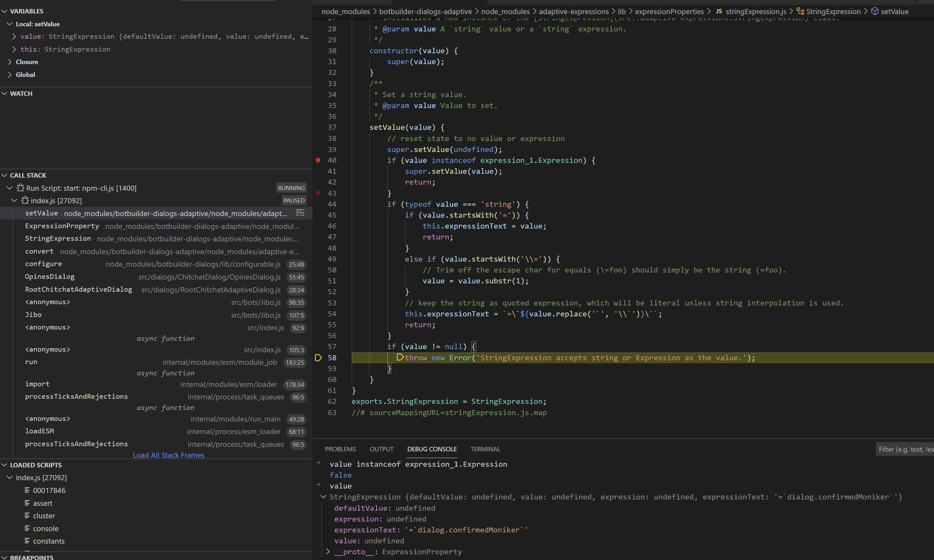
Task: Click line number 57 in the gutter
Action: point(332,347)
